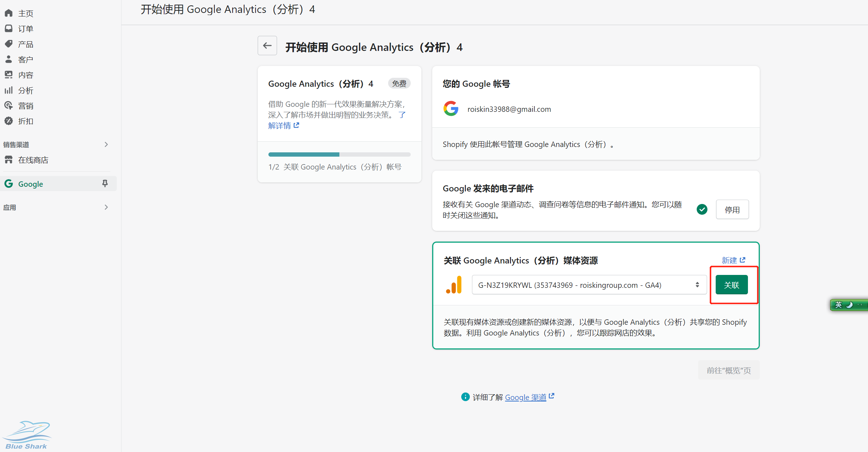Click heading Google 发来的电子邮件
Screen dimensions: 868x452
488,188
